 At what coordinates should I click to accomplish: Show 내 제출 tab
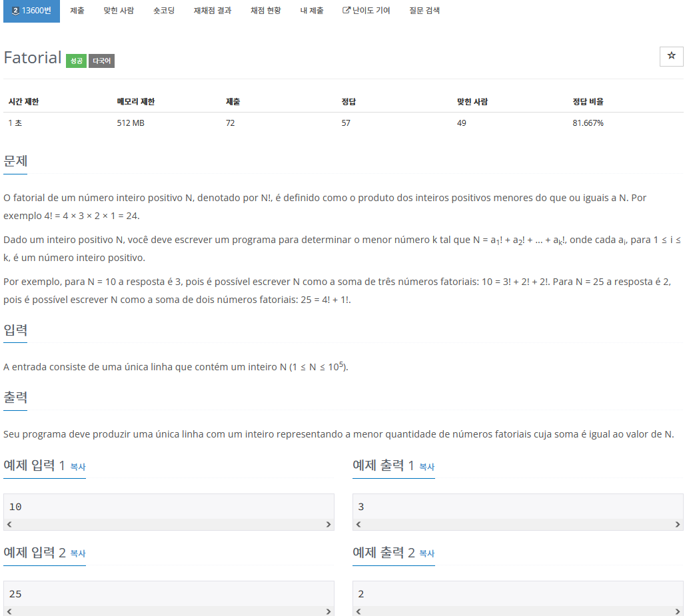point(312,11)
